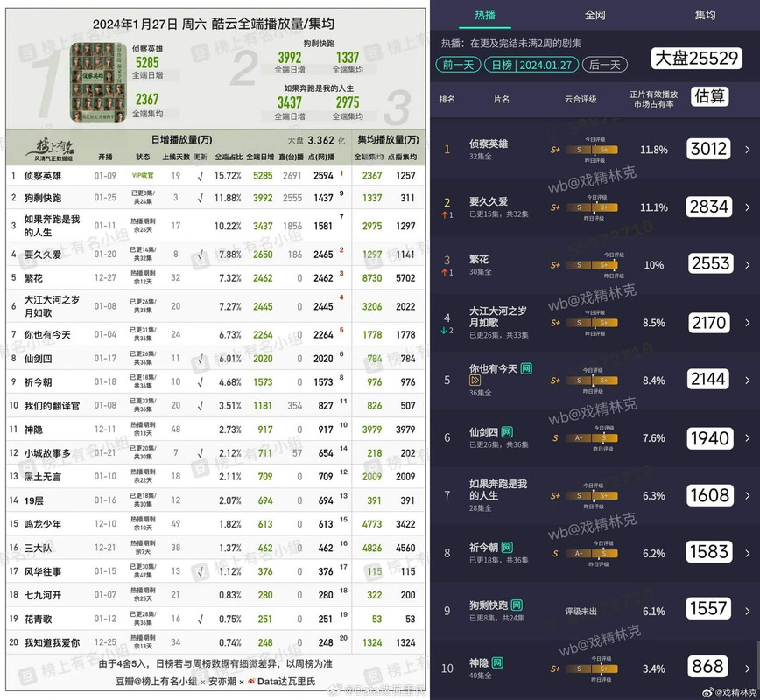
Task: Click the update checkmark in 小城故事多 row
Action: click(x=201, y=454)
